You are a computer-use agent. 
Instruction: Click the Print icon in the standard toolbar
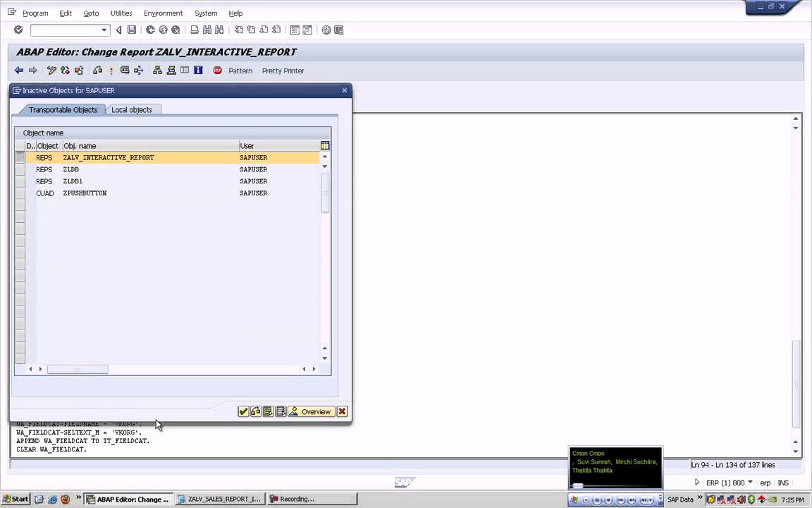point(195,30)
